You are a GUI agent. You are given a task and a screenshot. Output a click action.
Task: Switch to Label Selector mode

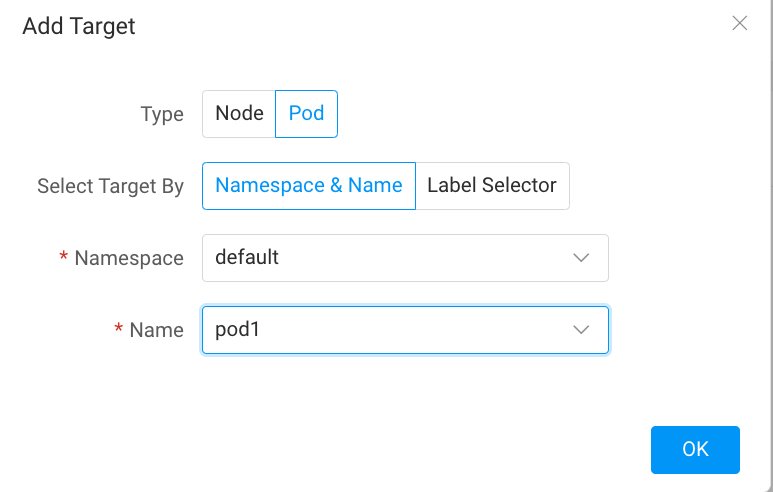(x=492, y=186)
